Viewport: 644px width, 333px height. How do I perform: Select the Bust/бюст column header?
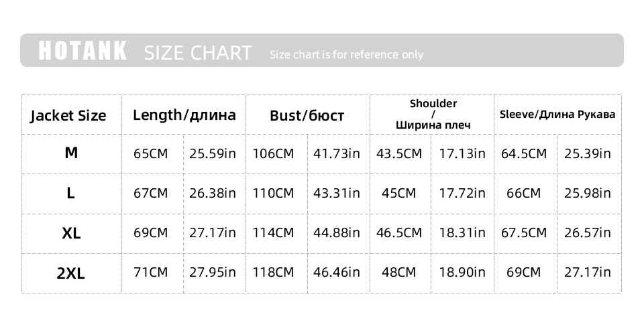click(x=307, y=115)
